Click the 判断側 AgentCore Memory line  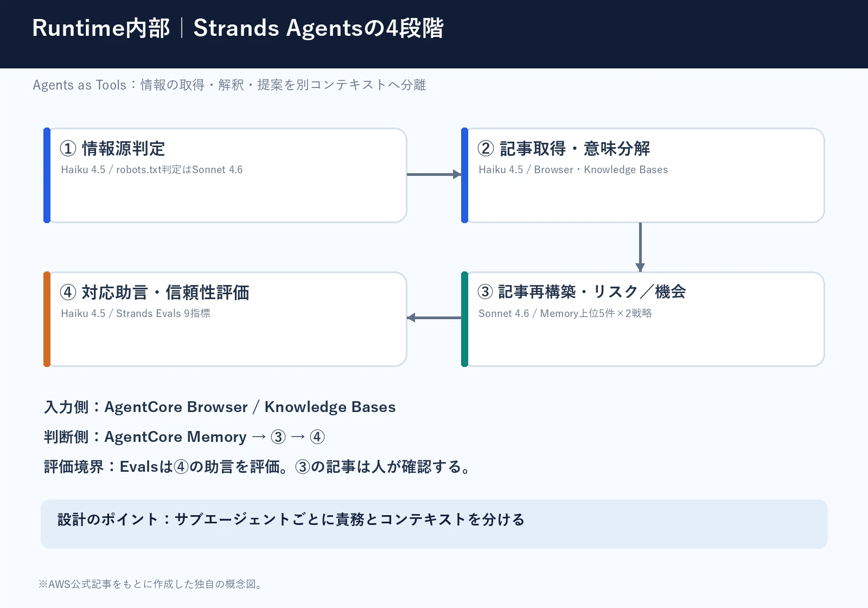pos(184,437)
